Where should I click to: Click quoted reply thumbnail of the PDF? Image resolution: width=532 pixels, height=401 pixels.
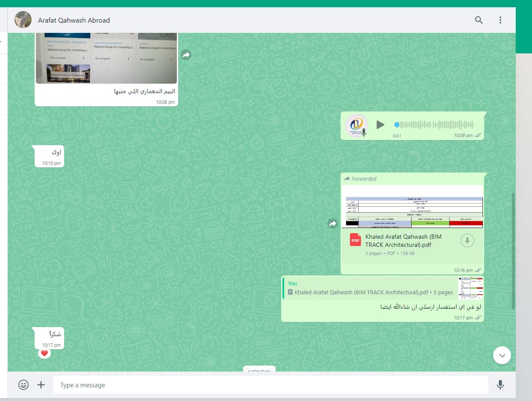(470, 288)
